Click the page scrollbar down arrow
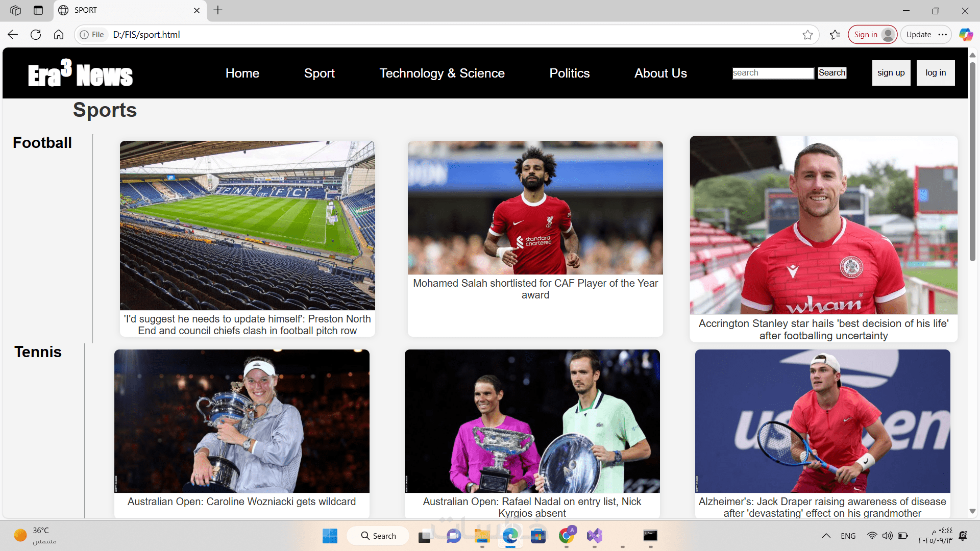The width and height of the screenshot is (980, 551). click(972, 511)
